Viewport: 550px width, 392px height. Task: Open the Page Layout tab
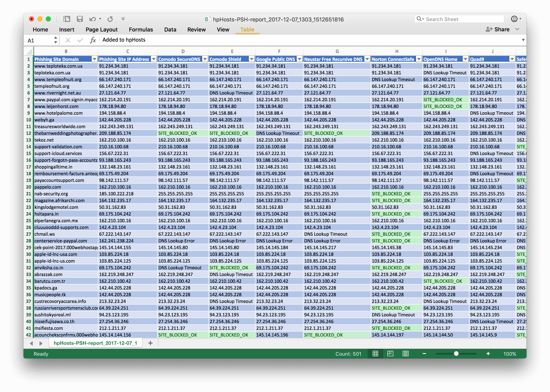(101, 29)
